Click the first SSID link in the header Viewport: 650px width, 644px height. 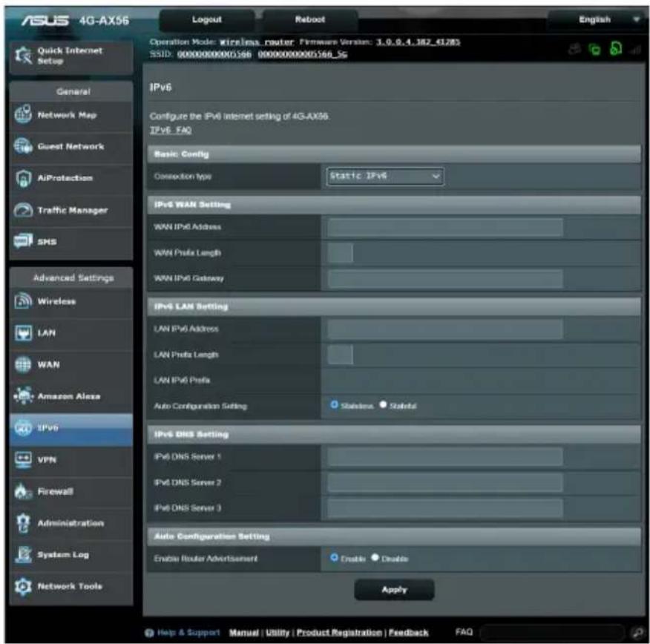214,54
